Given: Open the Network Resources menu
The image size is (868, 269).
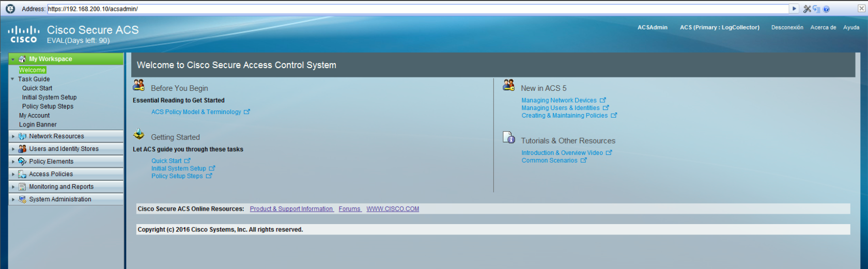Looking at the screenshot, I should pyautogui.click(x=66, y=136).
